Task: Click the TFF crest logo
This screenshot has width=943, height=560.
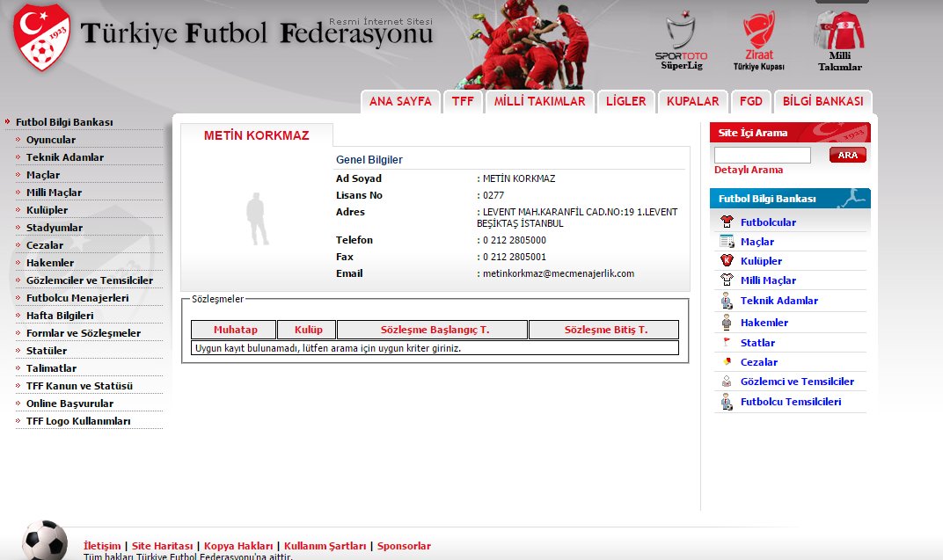Action: click(41, 37)
